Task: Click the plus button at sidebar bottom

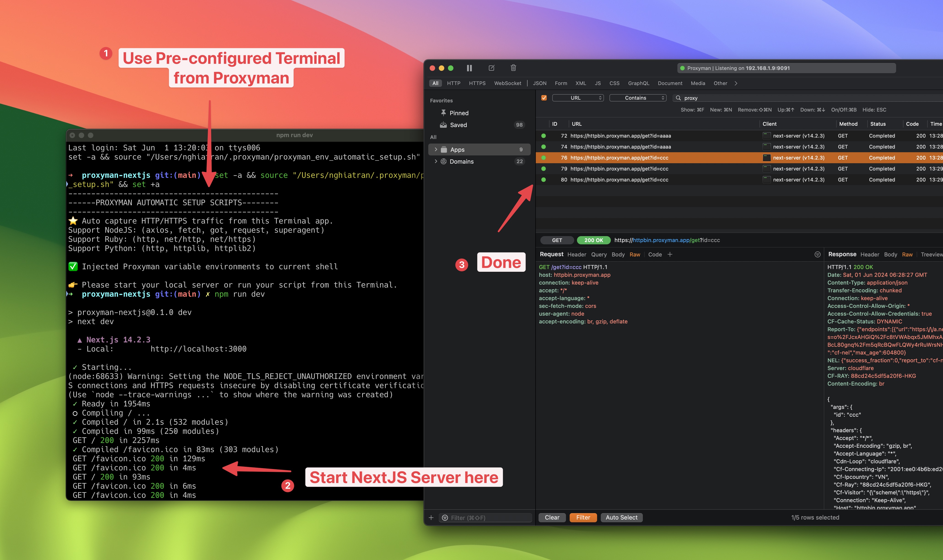Action: click(431, 517)
